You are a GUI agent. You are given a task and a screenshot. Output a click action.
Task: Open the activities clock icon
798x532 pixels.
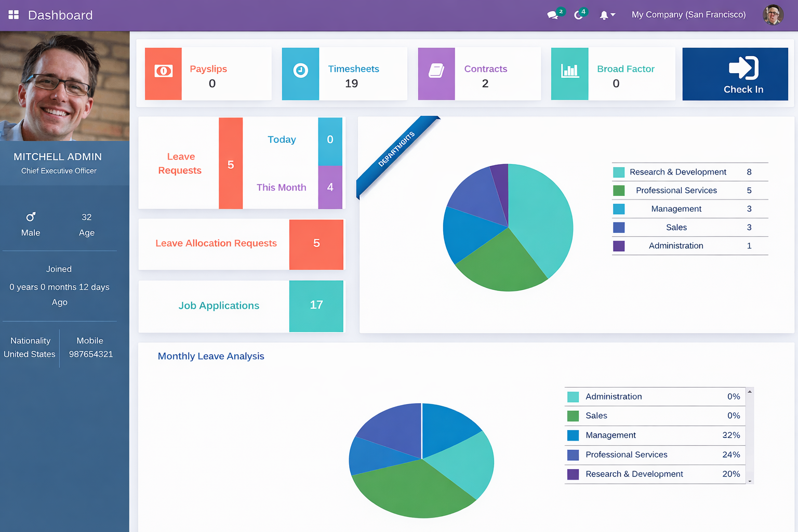pyautogui.click(x=578, y=15)
